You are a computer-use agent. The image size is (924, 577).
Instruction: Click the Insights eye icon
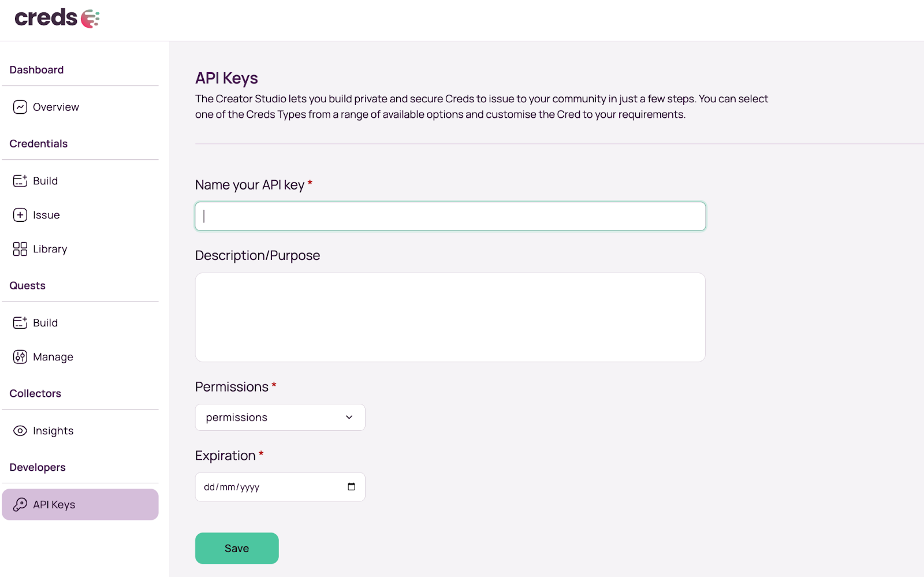20,431
